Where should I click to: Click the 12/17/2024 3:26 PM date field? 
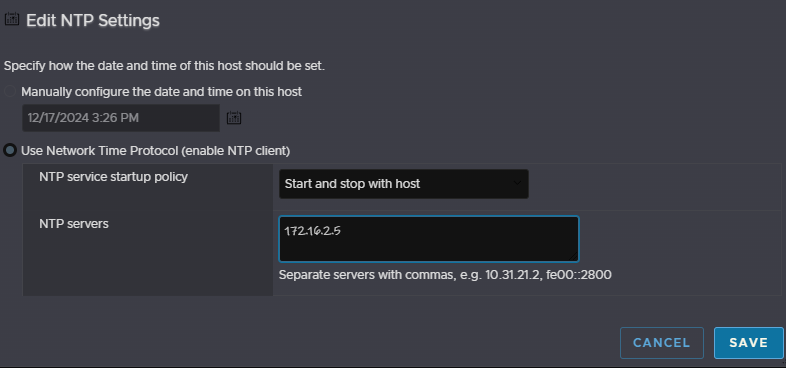pos(121,118)
